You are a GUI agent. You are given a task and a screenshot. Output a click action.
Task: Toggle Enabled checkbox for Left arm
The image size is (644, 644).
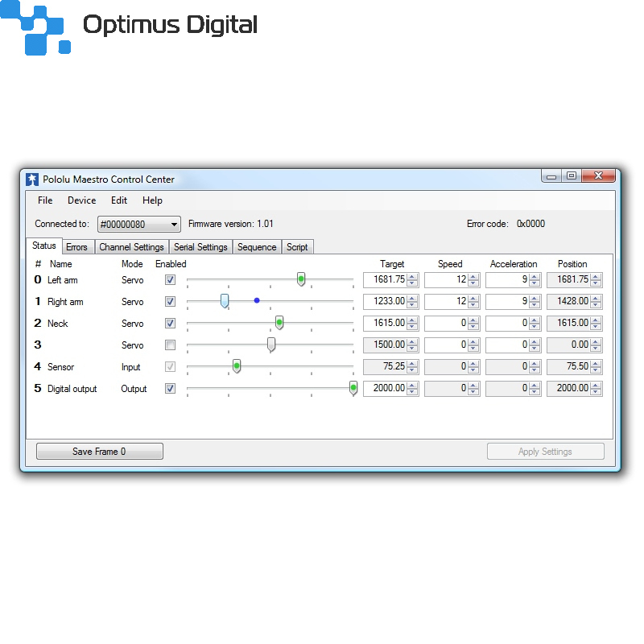(170, 279)
